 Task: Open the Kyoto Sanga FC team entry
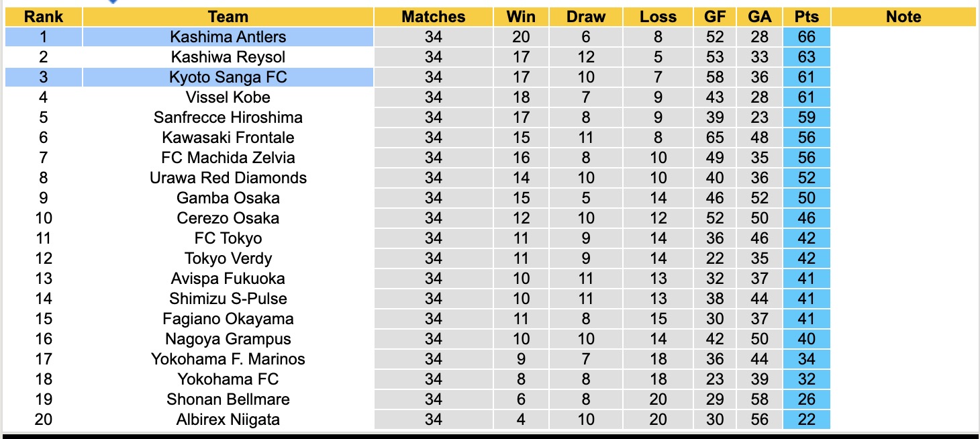click(228, 77)
